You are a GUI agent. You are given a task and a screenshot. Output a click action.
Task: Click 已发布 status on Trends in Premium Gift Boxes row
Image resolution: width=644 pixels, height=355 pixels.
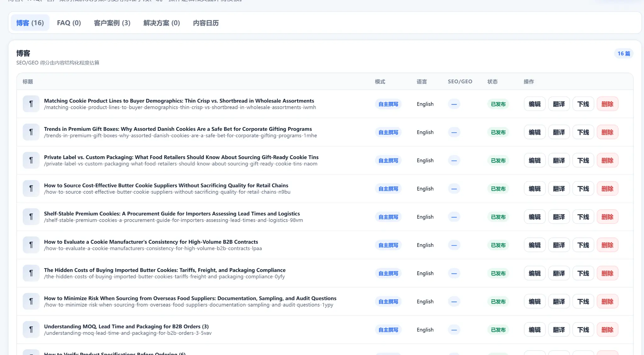coord(498,132)
